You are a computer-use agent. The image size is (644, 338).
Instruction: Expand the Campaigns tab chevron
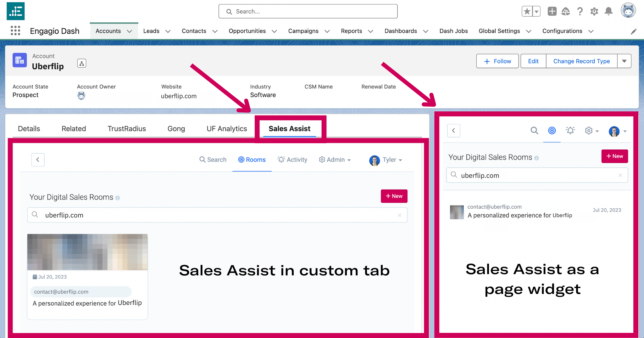tap(327, 31)
